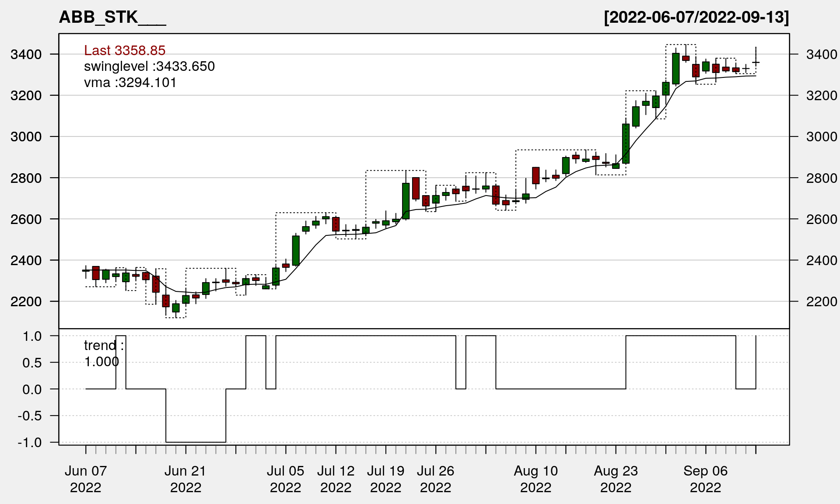
Task: Click the large green candle near Jul 05
Action: (x=296, y=250)
